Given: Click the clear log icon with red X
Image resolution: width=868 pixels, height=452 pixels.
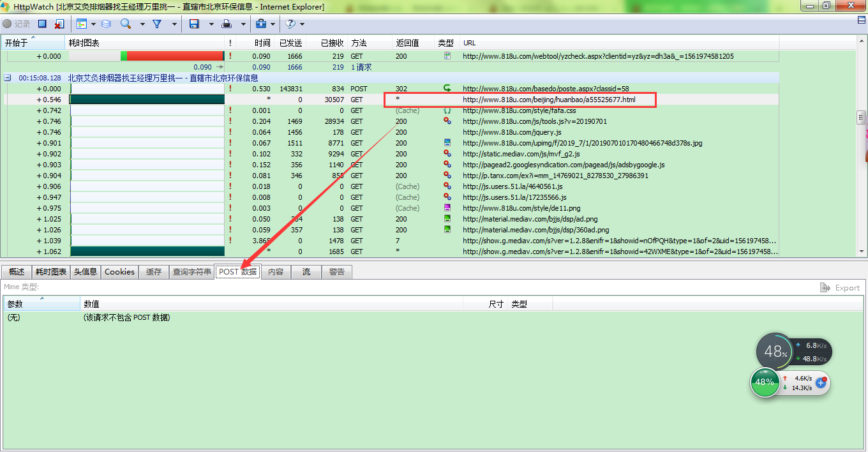Looking at the screenshot, I should (59, 24).
